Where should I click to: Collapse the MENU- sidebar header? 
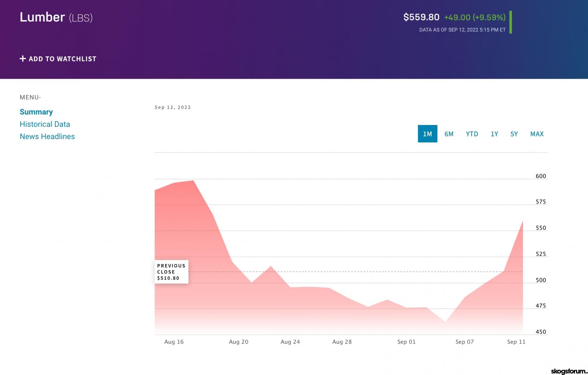pyautogui.click(x=30, y=97)
